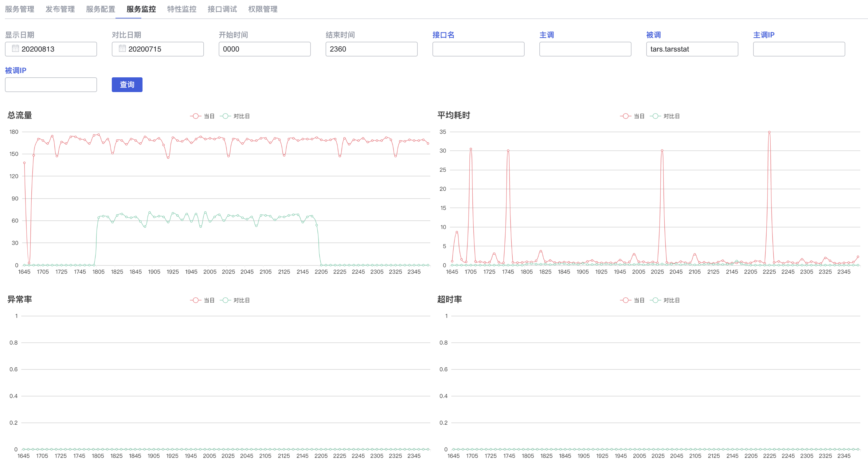Click the 显示日期 field label
This screenshot has height=464, width=868.
(20, 35)
